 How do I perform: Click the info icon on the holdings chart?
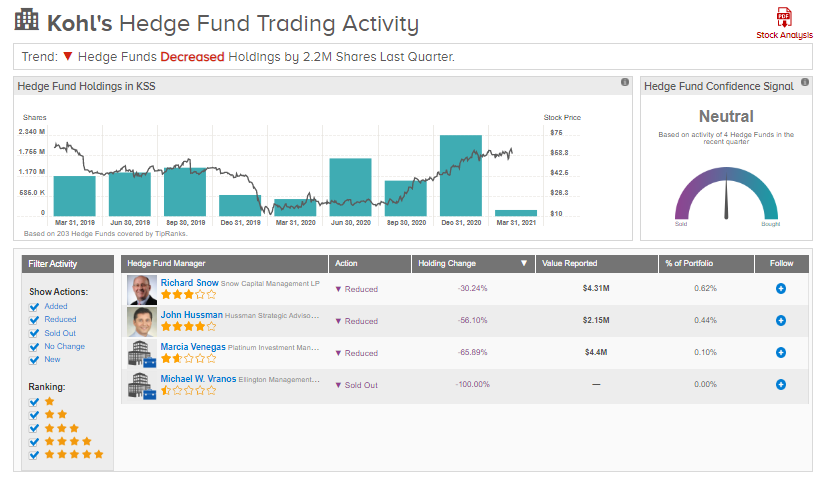625,83
